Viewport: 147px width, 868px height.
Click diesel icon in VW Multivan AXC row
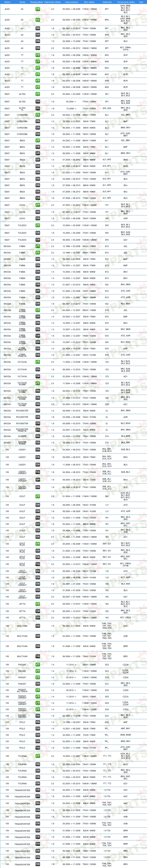pos(38,626)
